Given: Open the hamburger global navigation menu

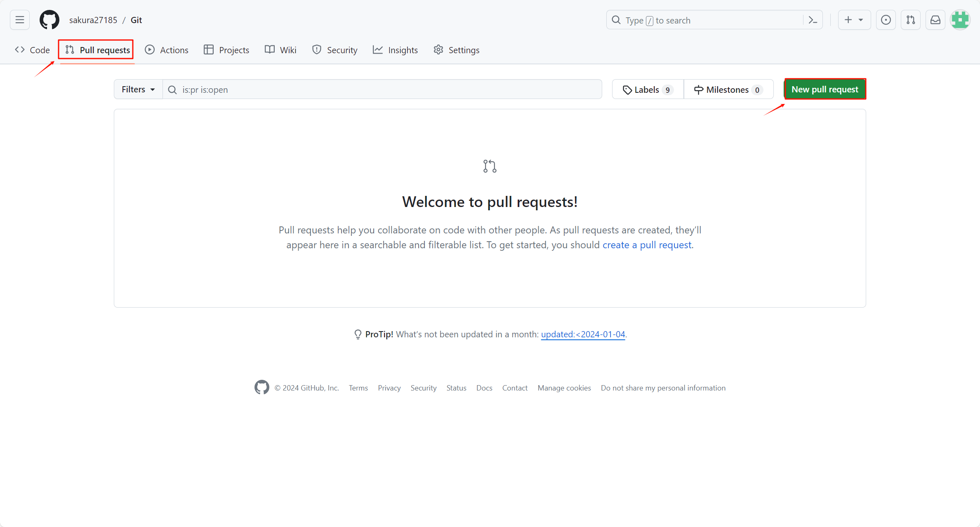Looking at the screenshot, I should click(20, 20).
